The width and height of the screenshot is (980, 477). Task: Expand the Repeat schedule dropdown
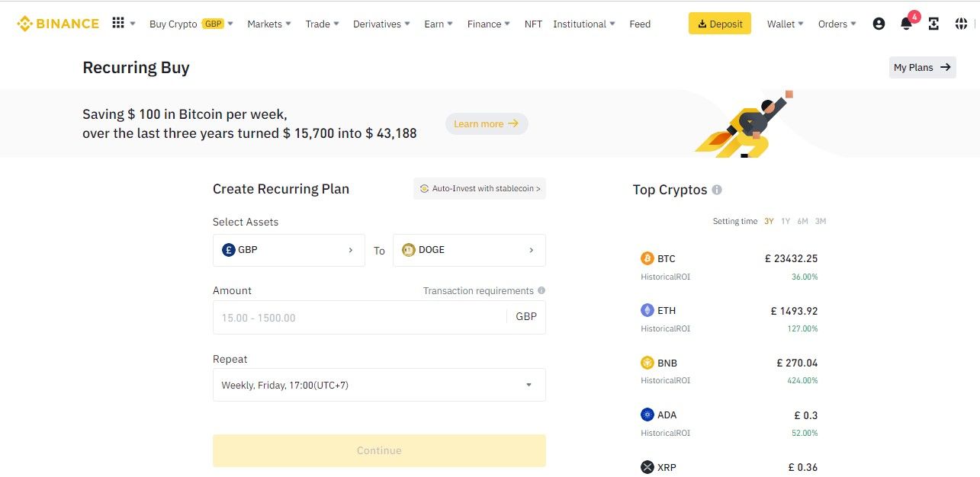pyautogui.click(x=379, y=385)
